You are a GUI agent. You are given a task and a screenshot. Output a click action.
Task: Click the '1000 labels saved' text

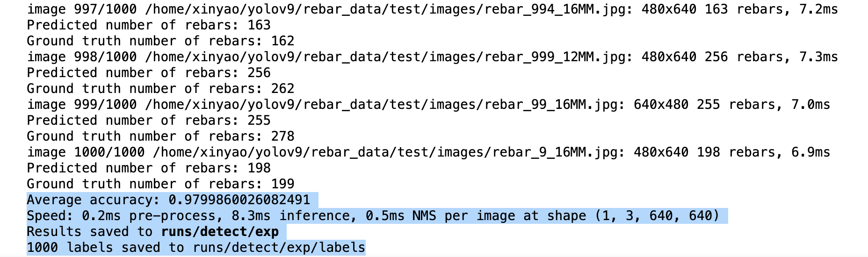94,248
